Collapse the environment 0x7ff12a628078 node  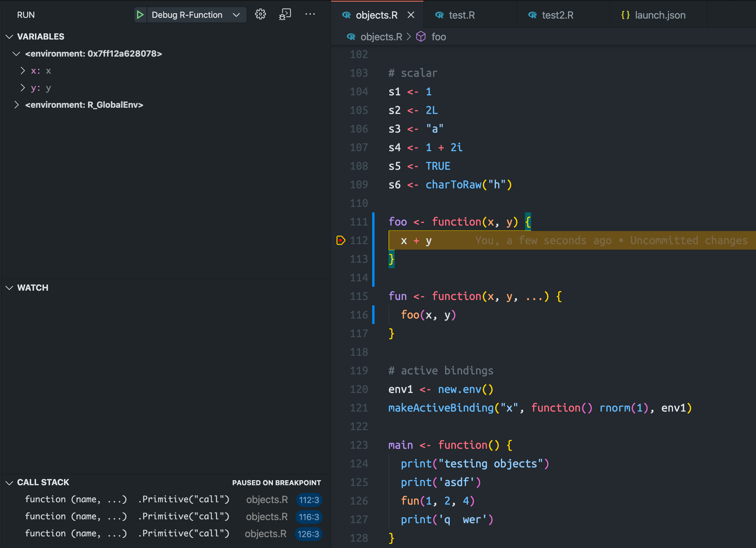pos(16,53)
